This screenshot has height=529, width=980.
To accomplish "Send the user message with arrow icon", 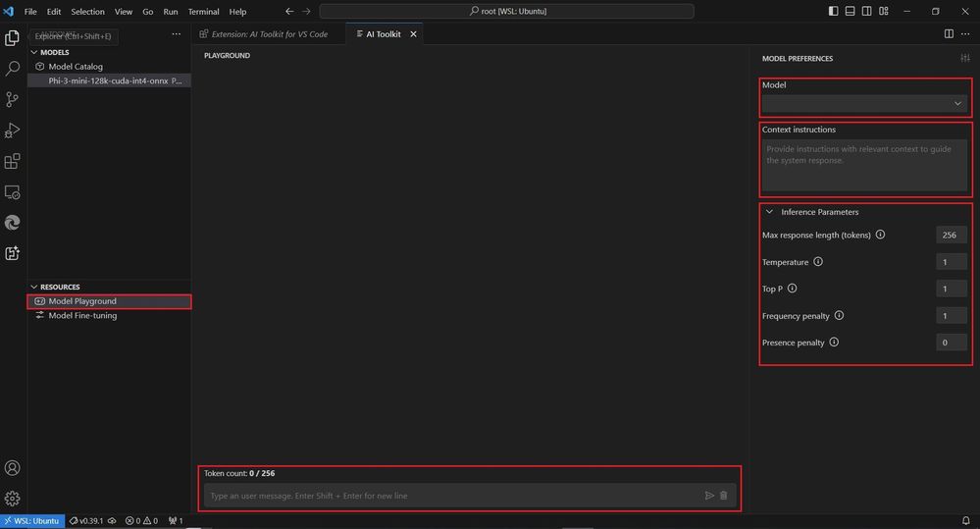I will point(709,496).
